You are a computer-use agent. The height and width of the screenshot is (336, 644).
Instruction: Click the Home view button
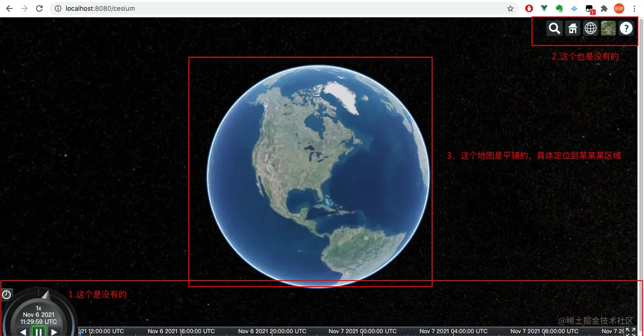tap(572, 29)
